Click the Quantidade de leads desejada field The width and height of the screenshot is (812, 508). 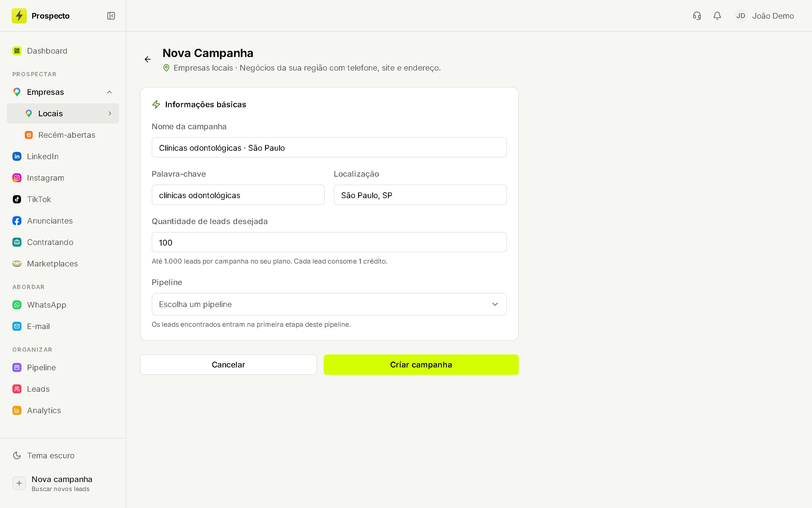pos(329,242)
